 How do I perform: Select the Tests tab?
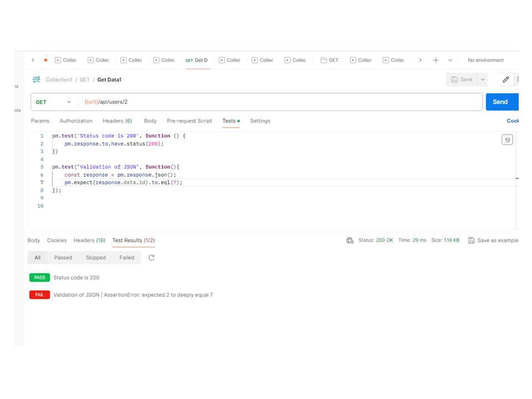point(231,121)
